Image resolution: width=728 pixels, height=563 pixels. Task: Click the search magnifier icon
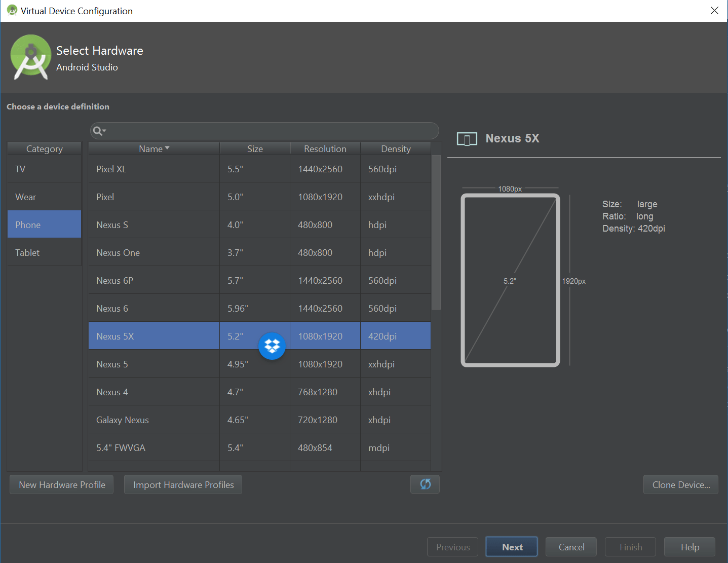[97, 130]
